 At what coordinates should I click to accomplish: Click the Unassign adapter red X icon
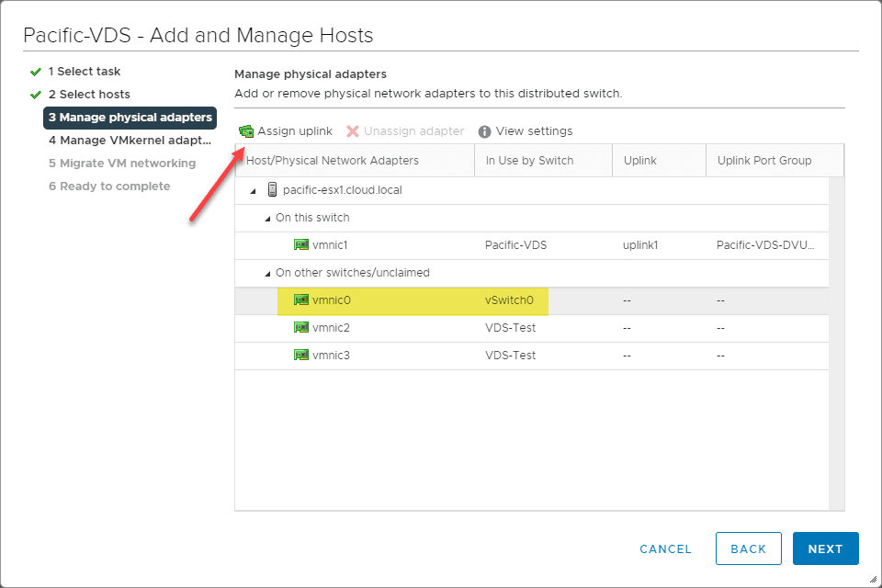(x=352, y=131)
